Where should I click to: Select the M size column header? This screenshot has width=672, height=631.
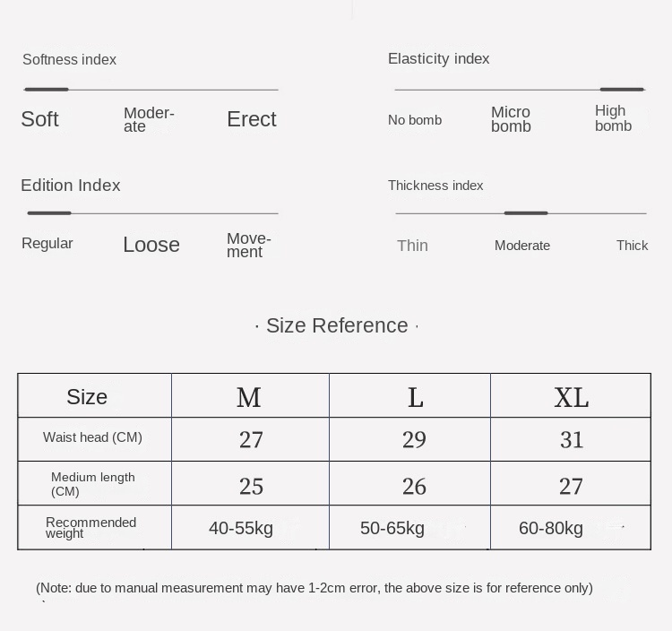pos(249,397)
